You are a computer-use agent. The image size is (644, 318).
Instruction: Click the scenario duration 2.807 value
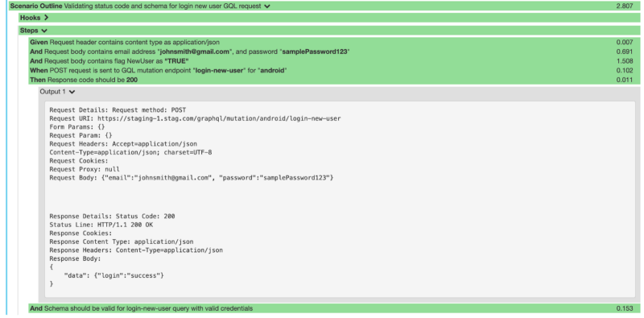pos(625,6)
